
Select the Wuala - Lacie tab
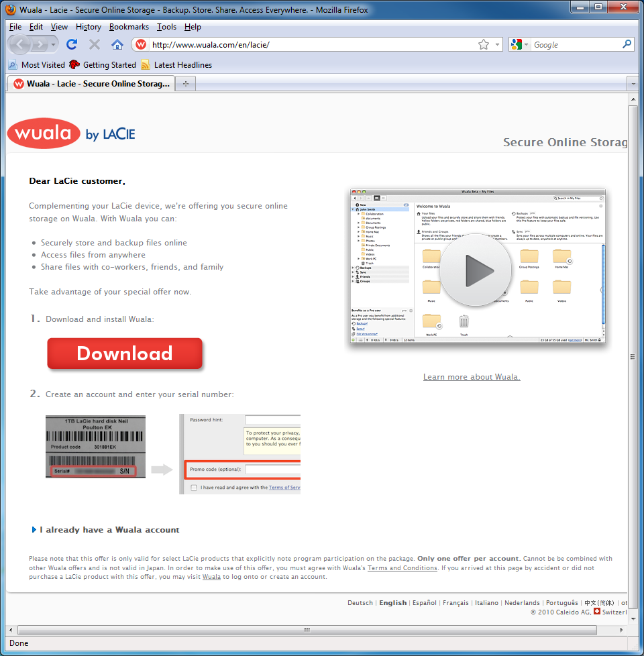tap(91, 84)
